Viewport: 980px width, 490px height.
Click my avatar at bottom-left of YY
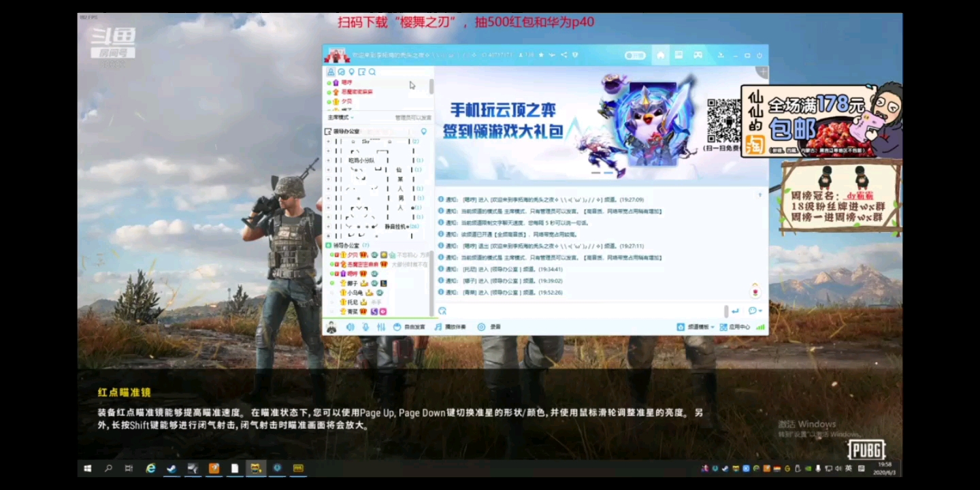(331, 327)
